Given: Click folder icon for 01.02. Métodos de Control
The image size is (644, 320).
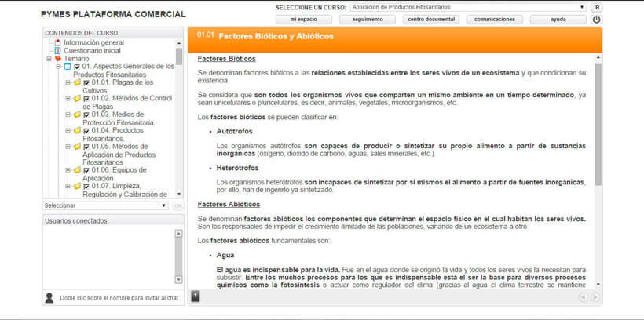Looking at the screenshot, I should (x=77, y=99).
